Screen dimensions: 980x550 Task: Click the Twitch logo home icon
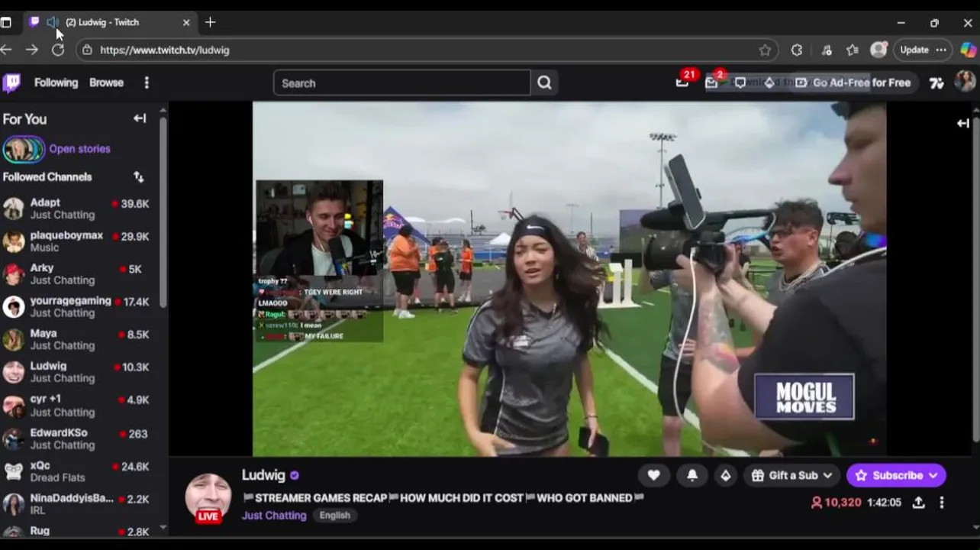(11, 82)
